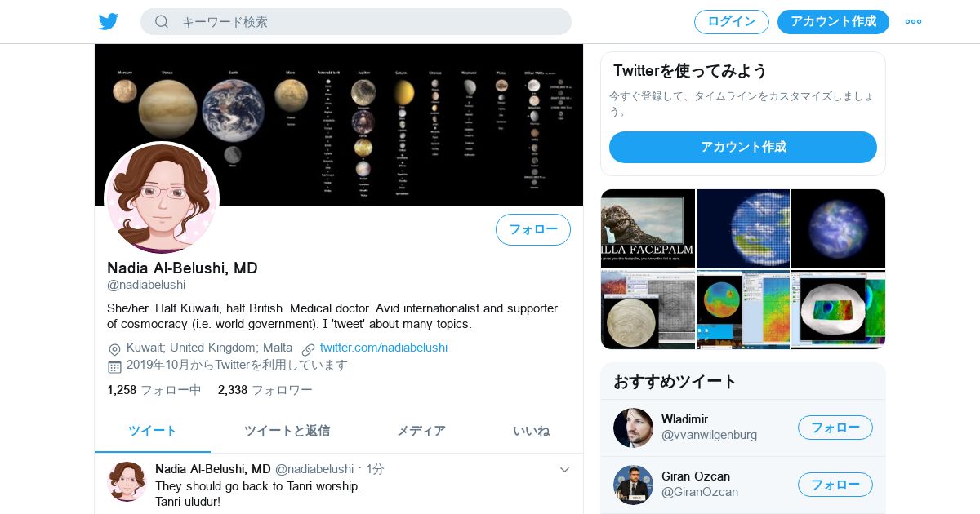Screen dimensions: 980x514
Task: Open Wladimir's profile picture
Action: [x=633, y=428]
